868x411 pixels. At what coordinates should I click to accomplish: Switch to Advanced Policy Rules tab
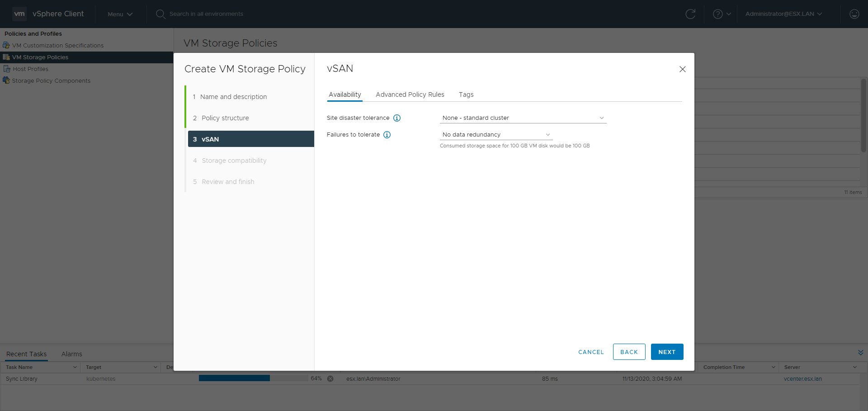[x=410, y=94]
